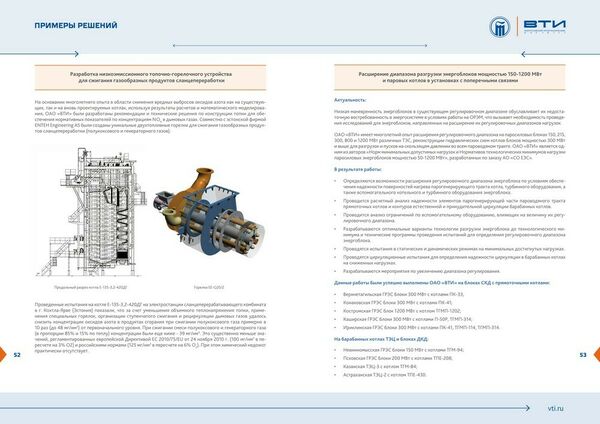Viewport: 600px width, 424px height.
Task: Click the Псковская ГРЭС блоки 200 МВт item
Action: [x=398, y=358]
